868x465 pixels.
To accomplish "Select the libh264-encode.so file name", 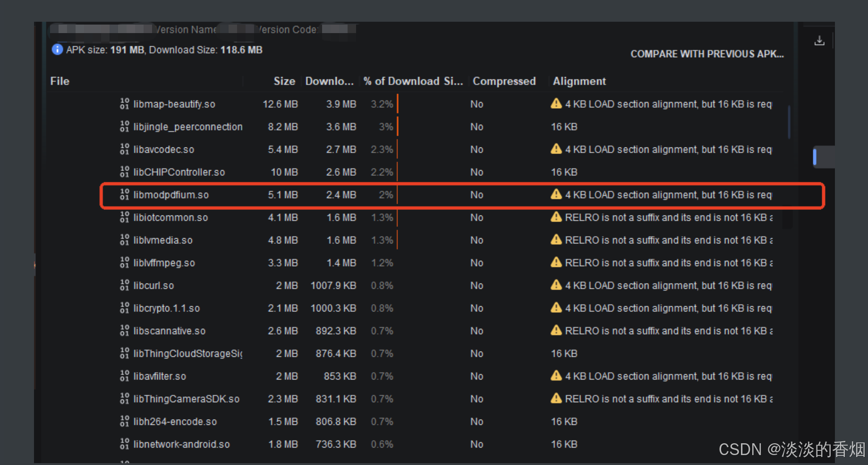I will [175, 422].
